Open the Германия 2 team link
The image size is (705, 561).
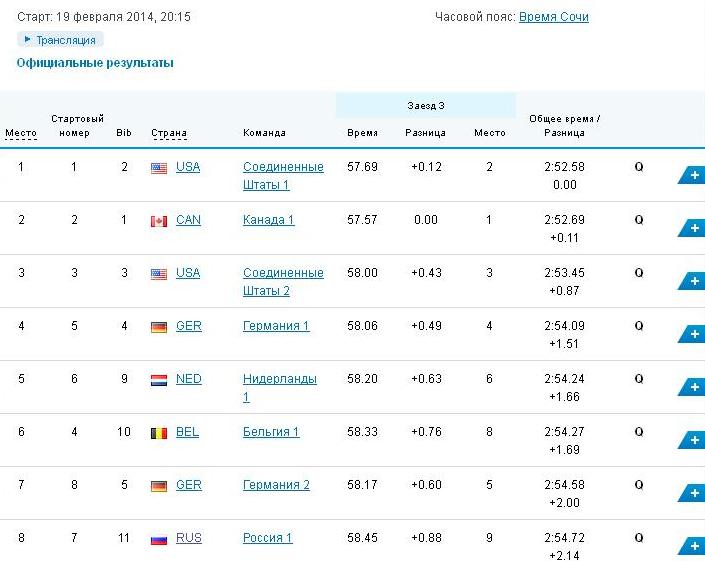[276, 485]
